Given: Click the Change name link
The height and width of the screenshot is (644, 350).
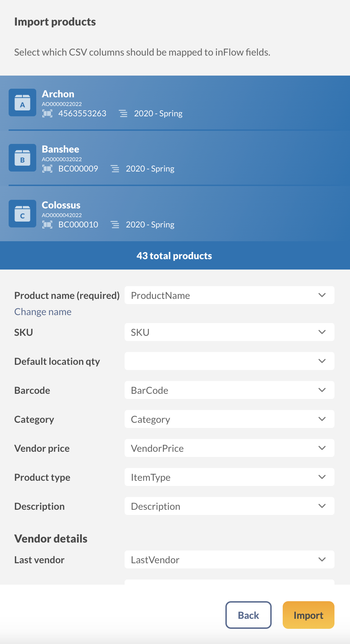Looking at the screenshot, I should click(43, 312).
